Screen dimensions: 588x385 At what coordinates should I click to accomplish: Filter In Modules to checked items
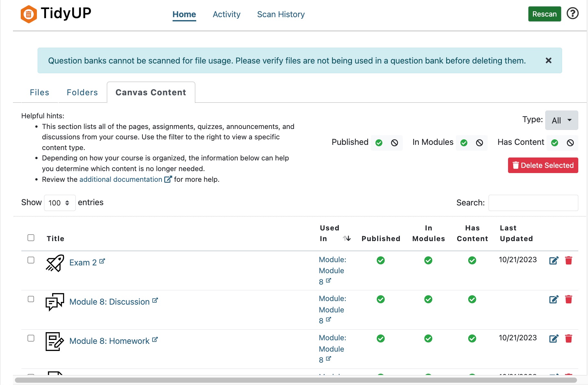tap(464, 143)
